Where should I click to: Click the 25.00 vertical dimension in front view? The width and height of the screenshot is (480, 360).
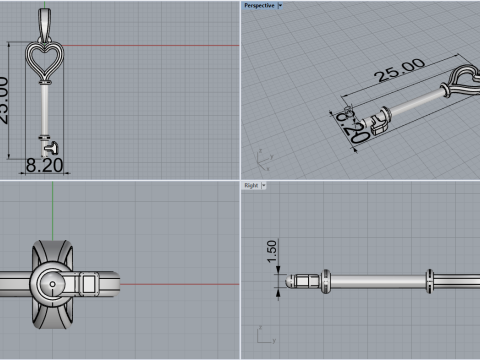3,100
